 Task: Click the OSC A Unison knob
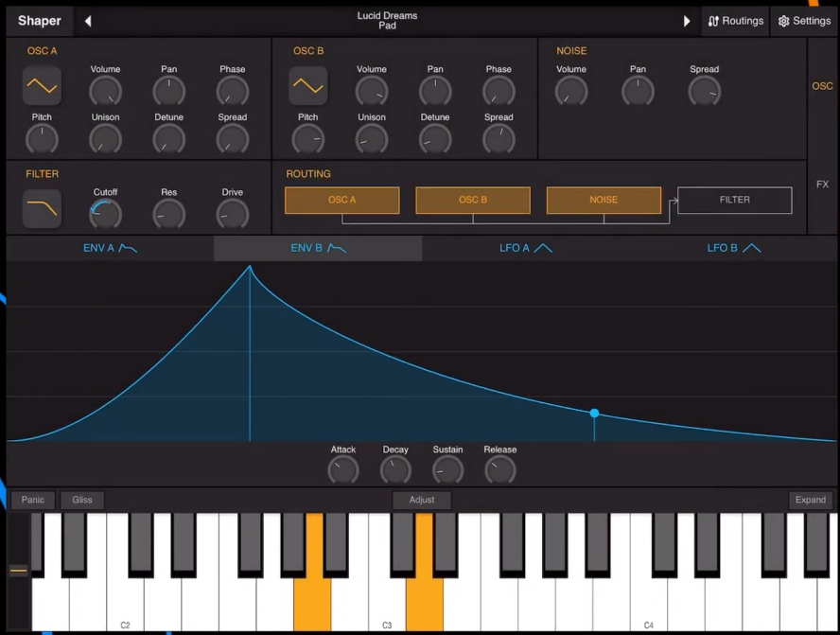pos(106,139)
